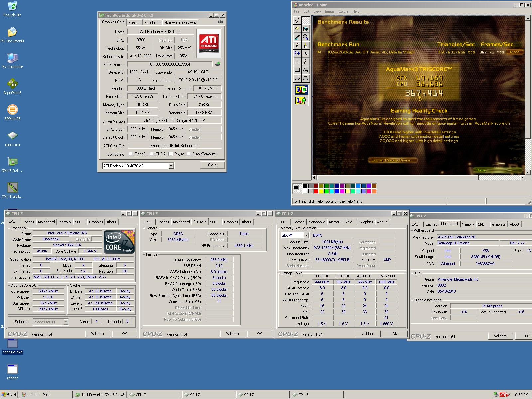532x399 pixels.
Task: Toggle the CUDA checkbox in GPU-Z
Action: coord(152,154)
